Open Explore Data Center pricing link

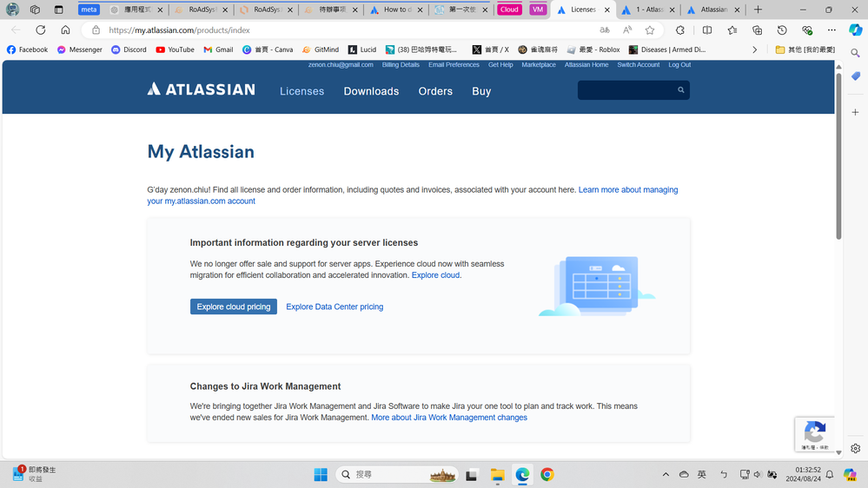pos(335,307)
